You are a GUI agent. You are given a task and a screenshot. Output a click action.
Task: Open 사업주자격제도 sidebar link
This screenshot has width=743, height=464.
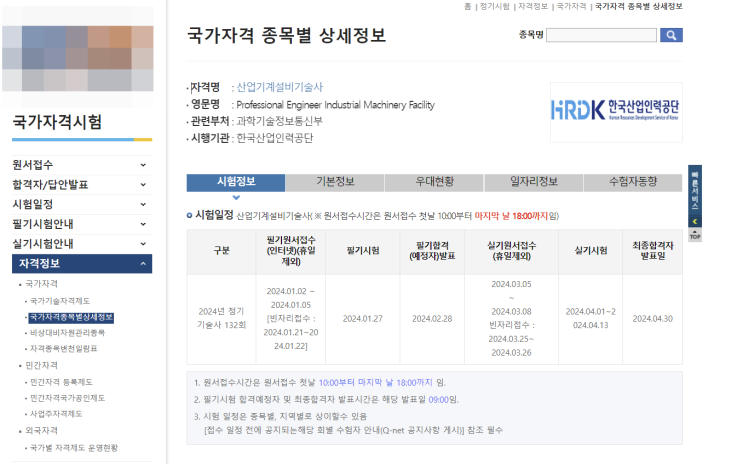(56, 414)
